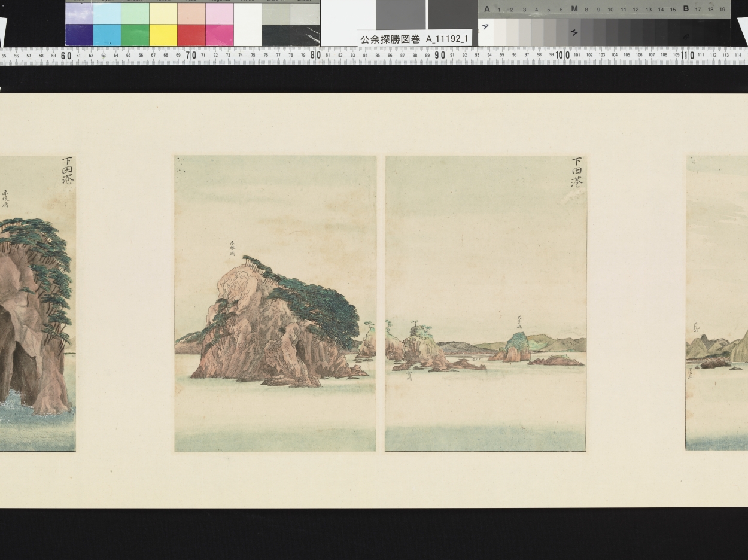This screenshot has height=560, width=748.
Task: Select the pale peach tint patch
Action: tap(191, 13)
